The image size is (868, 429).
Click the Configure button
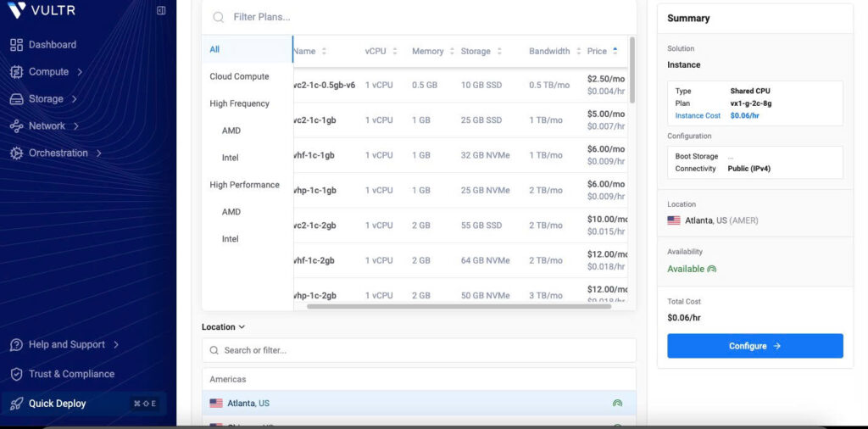click(754, 346)
